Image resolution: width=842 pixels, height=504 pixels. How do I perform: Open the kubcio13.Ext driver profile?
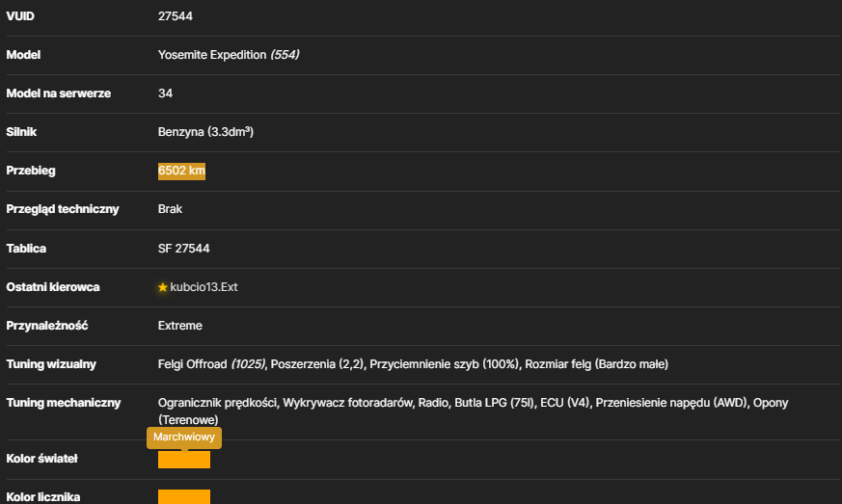(x=204, y=287)
